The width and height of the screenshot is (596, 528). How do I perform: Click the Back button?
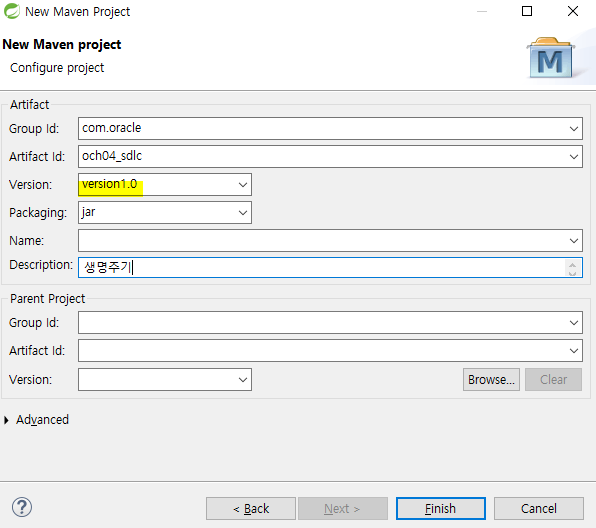click(x=251, y=509)
